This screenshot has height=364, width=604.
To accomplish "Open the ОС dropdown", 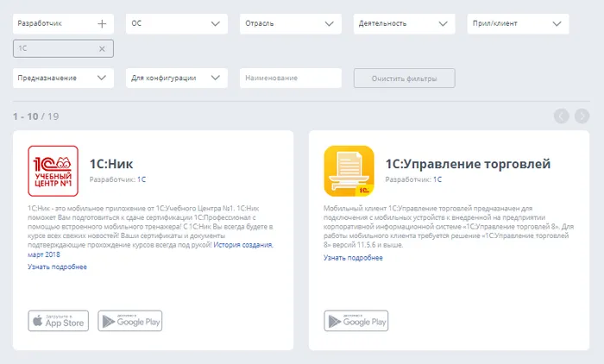I will pyautogui.click(x=177, y=24).
